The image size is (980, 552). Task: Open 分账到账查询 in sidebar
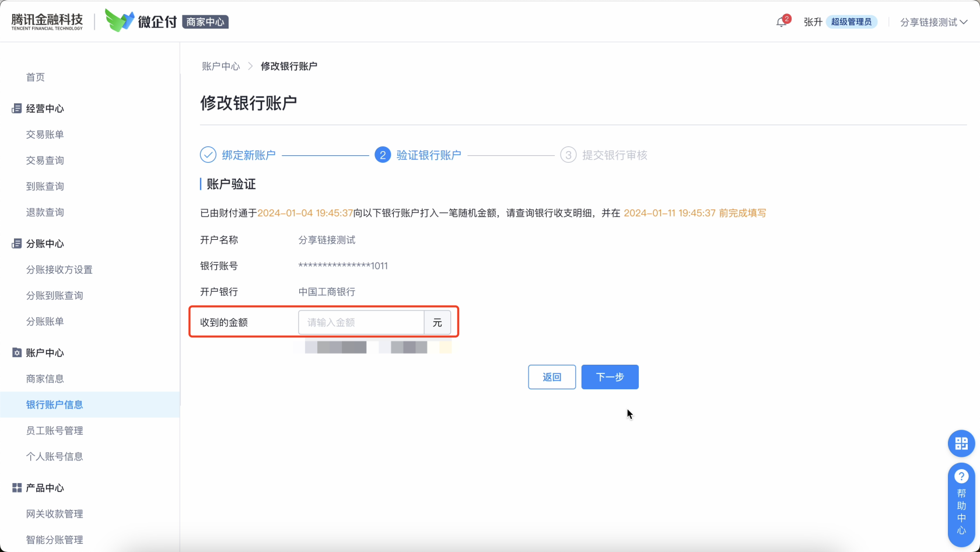click(54, 295)
